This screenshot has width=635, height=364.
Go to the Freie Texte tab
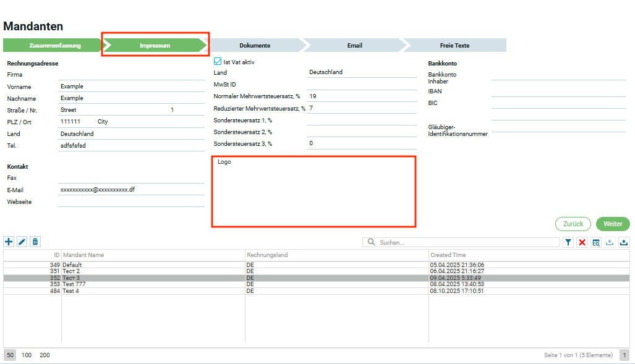[454, 46]
